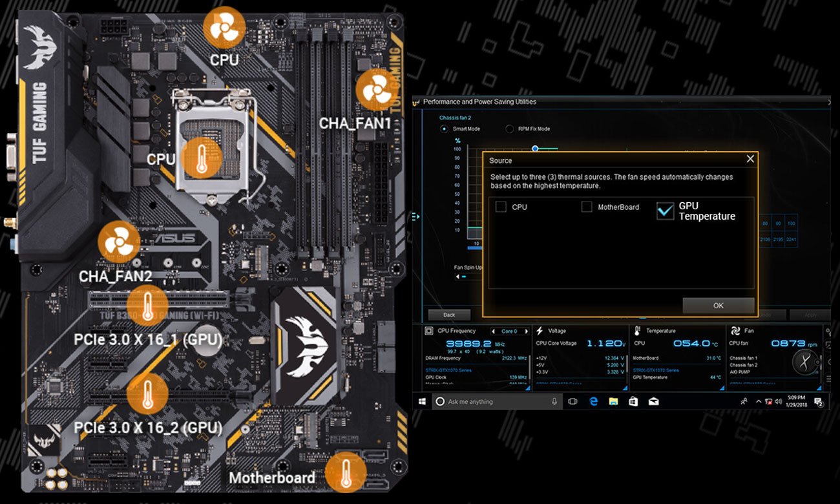
Task: Click the 3989.2 MHz frequency reading
Action: point(477,344)
